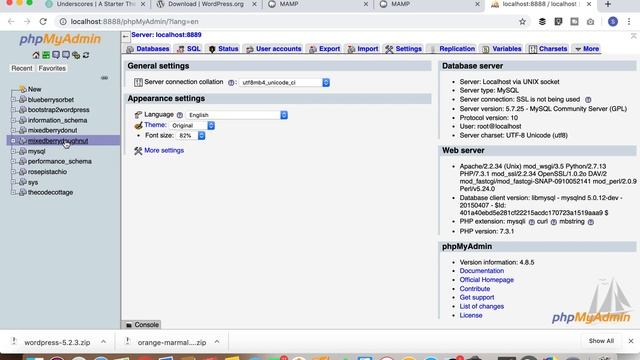Click the phpMyAdmin logo in sidebar
Screen dimensions: 640x360
point(60,39)
